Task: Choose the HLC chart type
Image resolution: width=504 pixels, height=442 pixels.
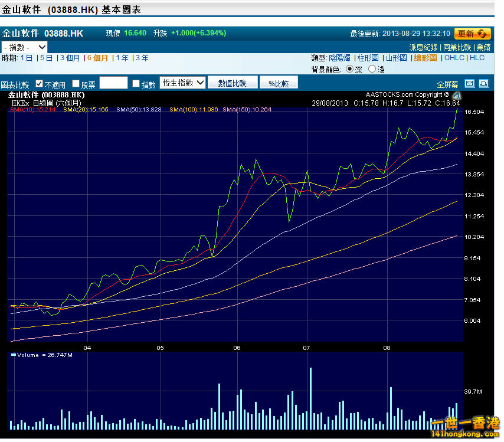Action: pyautogui.click(x=477, y=58)
